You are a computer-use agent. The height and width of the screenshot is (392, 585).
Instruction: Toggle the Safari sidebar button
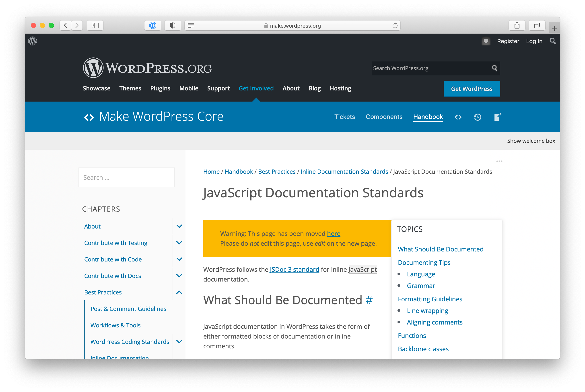click(95, 25)
